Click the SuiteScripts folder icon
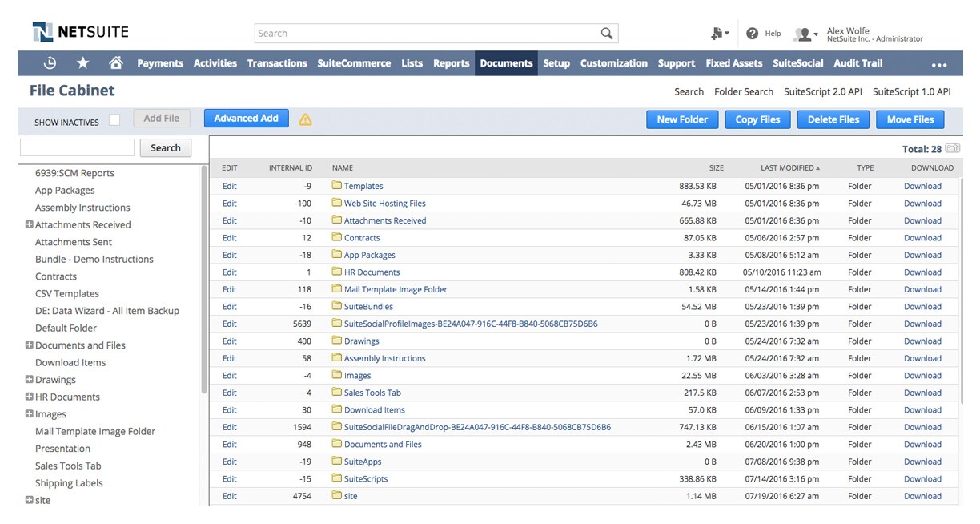The image size is (980, 524). pos(337,478)
